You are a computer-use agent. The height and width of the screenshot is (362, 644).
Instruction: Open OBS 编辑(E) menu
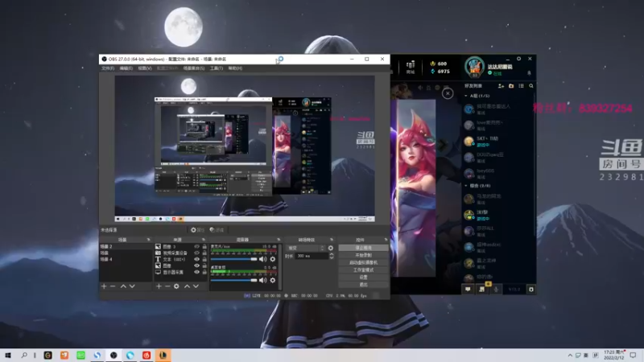click(126, 68)
